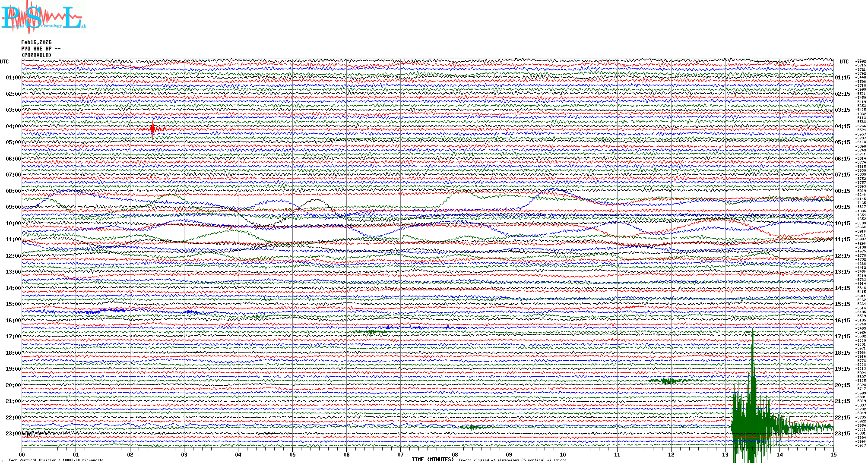Click the 01:15 time label on right axis
The image size is (868, 466).
coord(842,78)
